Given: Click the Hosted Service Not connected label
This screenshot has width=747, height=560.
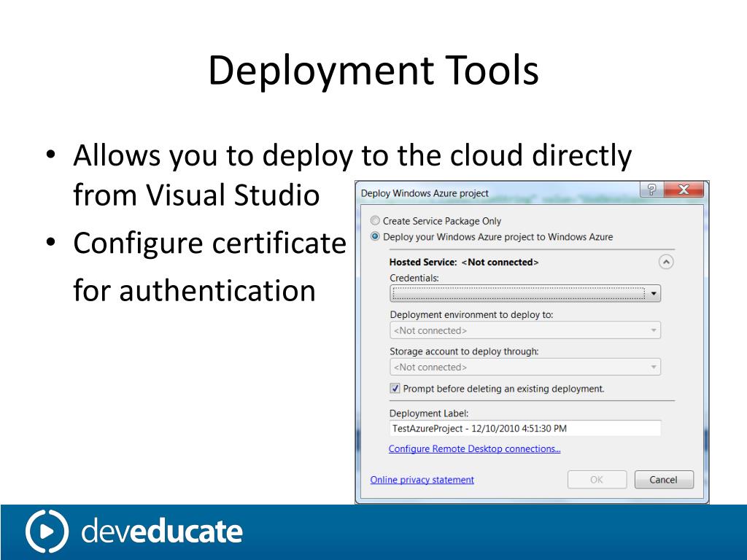Looking at the screenshot, I should 464,262.
